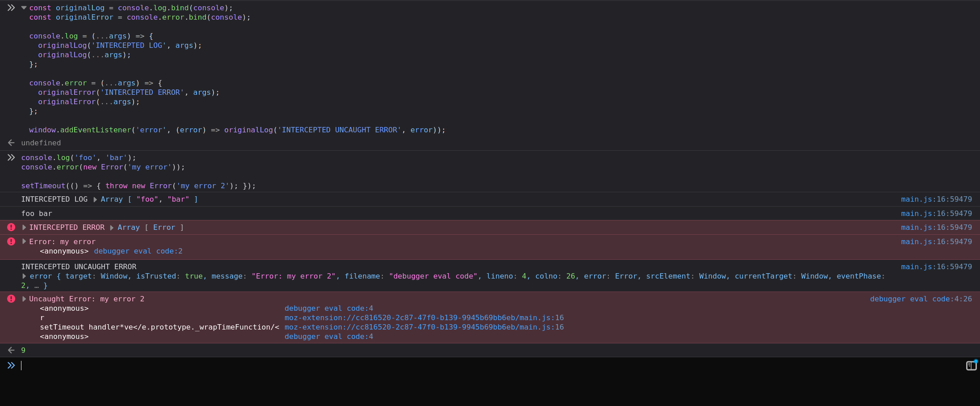
Task: Click the window.addEventListener('error' code line
Action: 237,130
